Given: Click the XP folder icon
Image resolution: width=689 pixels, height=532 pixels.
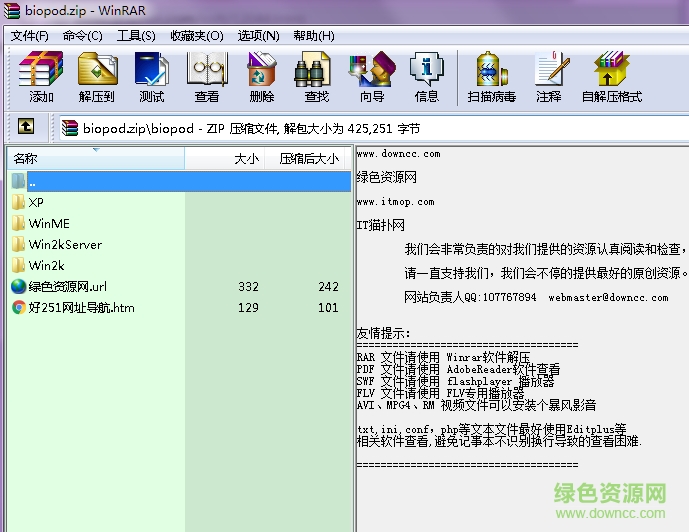Looking at the screenshot, I should (18, 203).
